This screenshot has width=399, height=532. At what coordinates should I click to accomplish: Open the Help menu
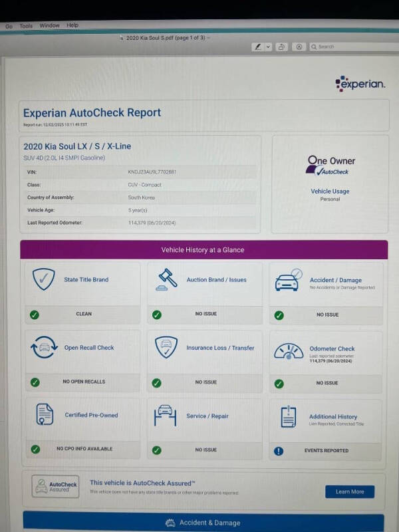point(72,25)
